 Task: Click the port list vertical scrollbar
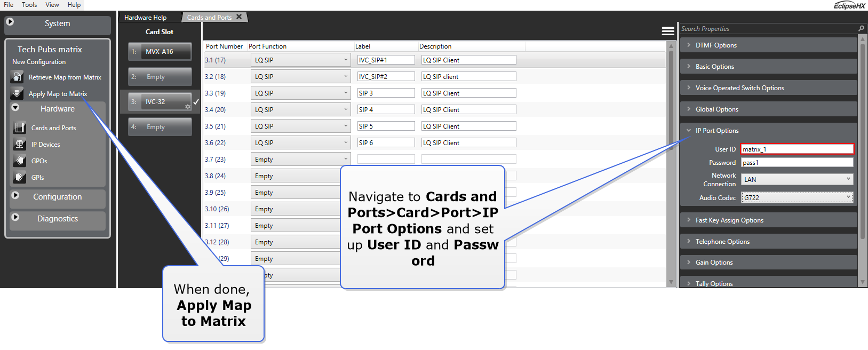click(671, 160)
